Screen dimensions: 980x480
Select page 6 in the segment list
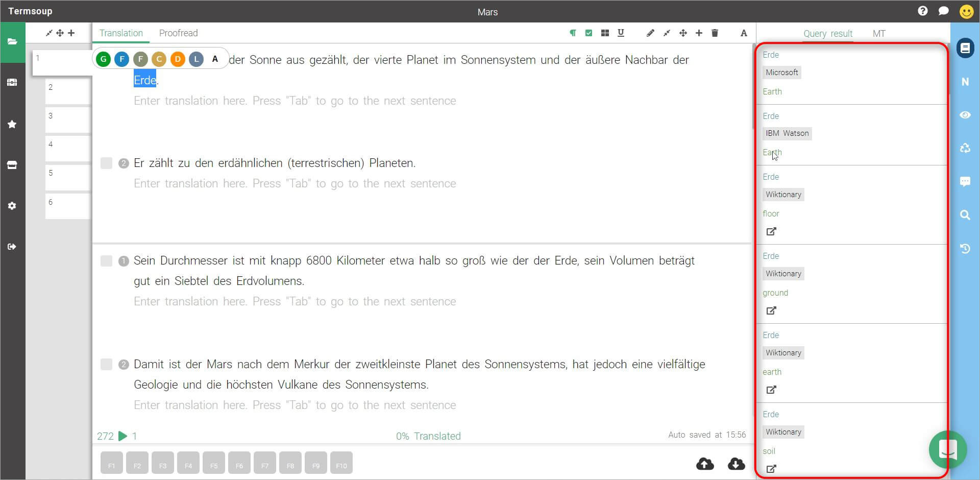pos(68,206)
